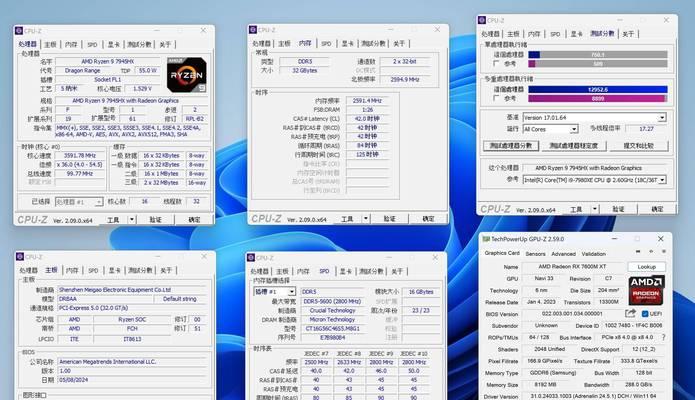Enable the 参考 checkbox under multi-thread benchmark
695x400 pixels.
[x=496, y=98]
